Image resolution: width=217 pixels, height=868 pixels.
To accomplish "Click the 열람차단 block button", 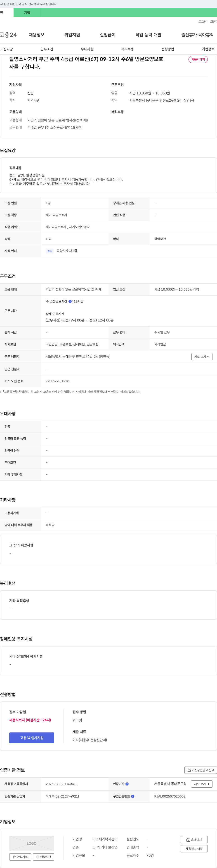I will (43, 856).
